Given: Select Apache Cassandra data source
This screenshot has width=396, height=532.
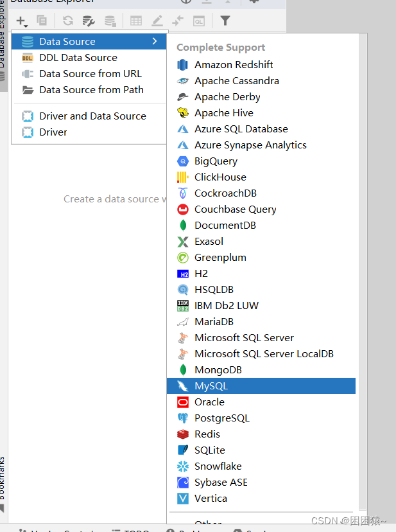Looking at the screenshot, I should coord(261,81).
